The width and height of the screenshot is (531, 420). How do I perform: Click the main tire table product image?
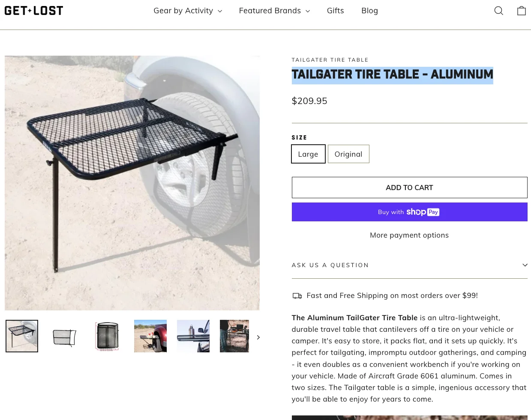[132, 183]
